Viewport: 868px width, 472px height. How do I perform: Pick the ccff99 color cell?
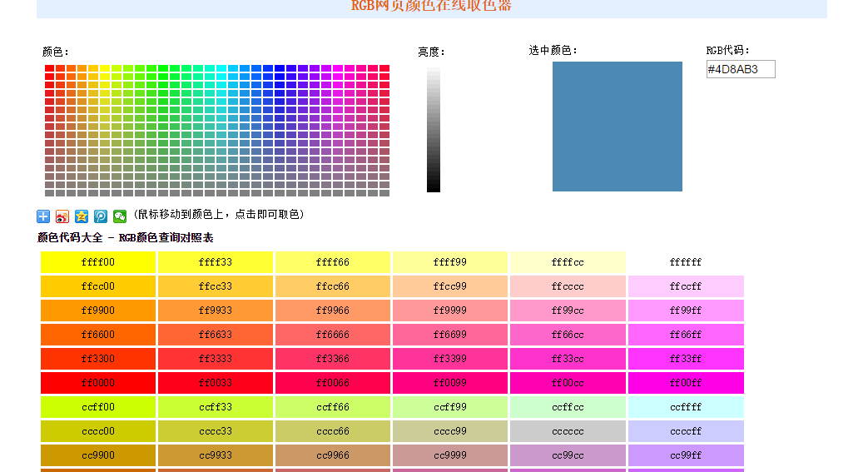(x=450, y=407)
